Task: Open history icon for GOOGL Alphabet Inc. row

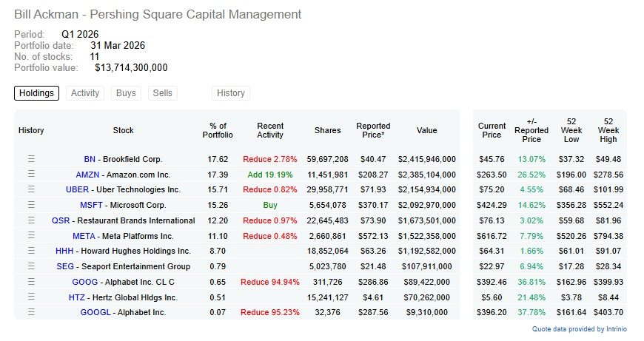Action: [x=31, y=312]
